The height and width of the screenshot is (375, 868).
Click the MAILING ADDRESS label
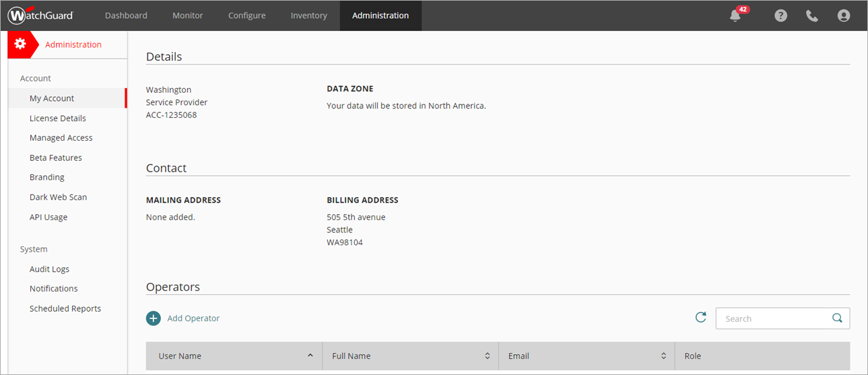point(183,200)
